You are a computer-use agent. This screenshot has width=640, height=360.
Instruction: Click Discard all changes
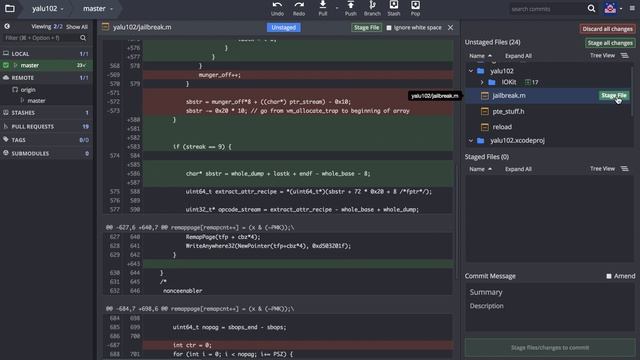[607, 29]
